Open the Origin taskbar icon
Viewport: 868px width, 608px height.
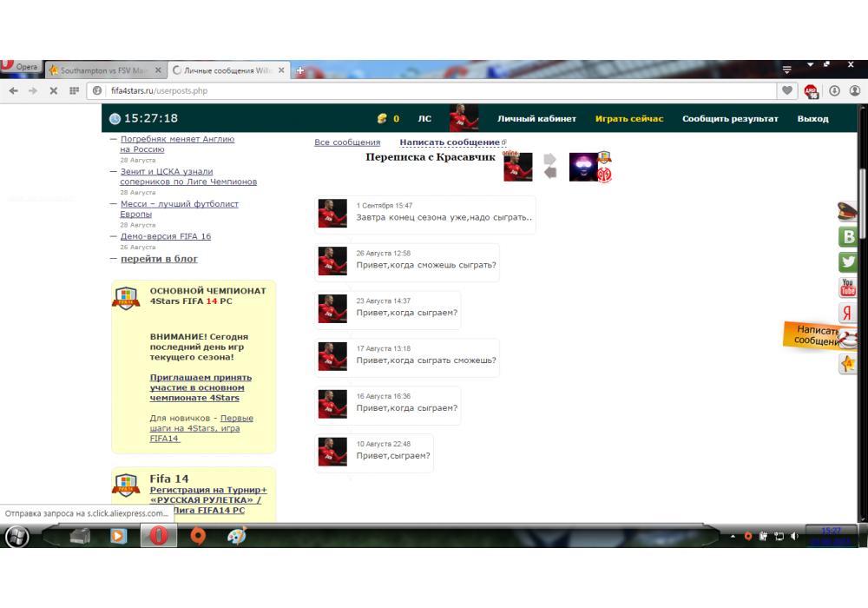pos(198,536)
